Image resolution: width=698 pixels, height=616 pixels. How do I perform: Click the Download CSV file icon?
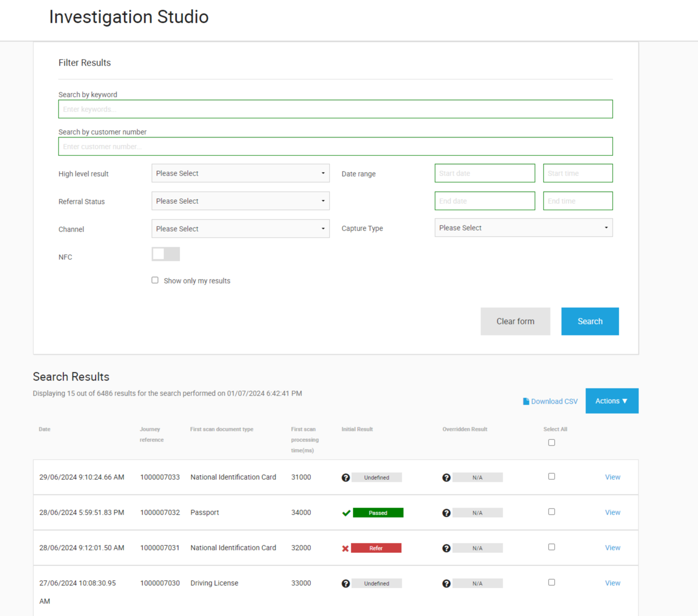pos(526,402)
